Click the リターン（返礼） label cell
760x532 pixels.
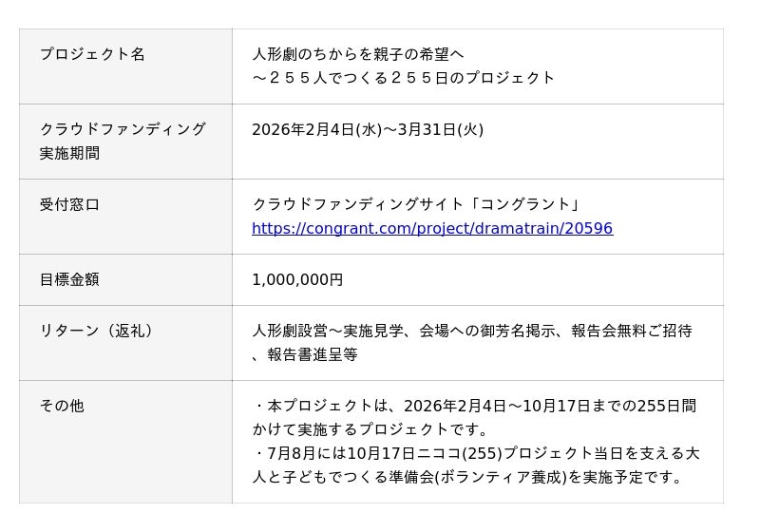pyautogui.click(x=96, y=331)
